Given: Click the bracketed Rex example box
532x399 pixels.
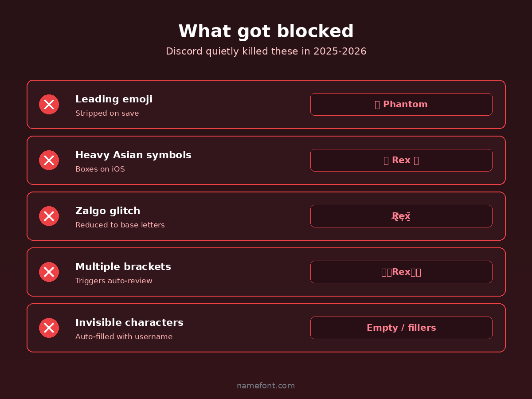Looking at the screenshot, I should click(401, 272).
